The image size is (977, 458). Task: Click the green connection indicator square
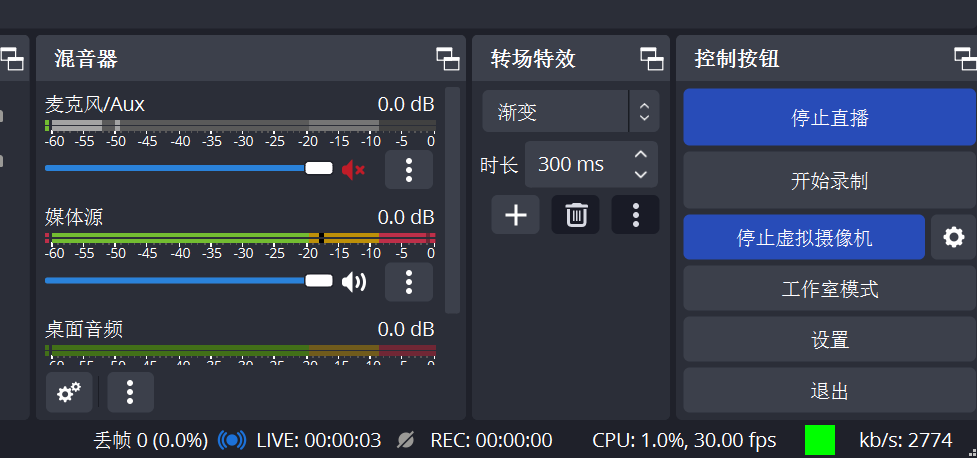tap(820, 440)
